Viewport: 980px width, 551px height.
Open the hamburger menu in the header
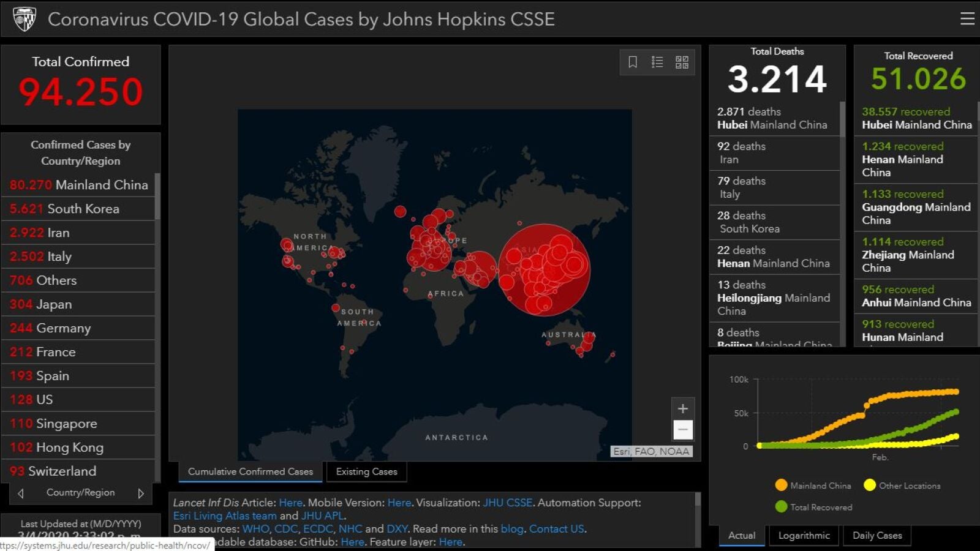tap(967, 19)
